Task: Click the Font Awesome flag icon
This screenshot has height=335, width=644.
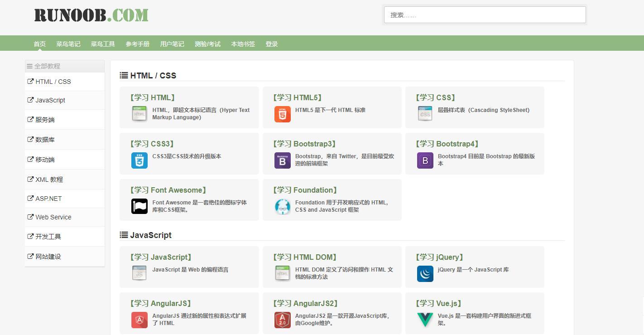Action: point(139,206)
